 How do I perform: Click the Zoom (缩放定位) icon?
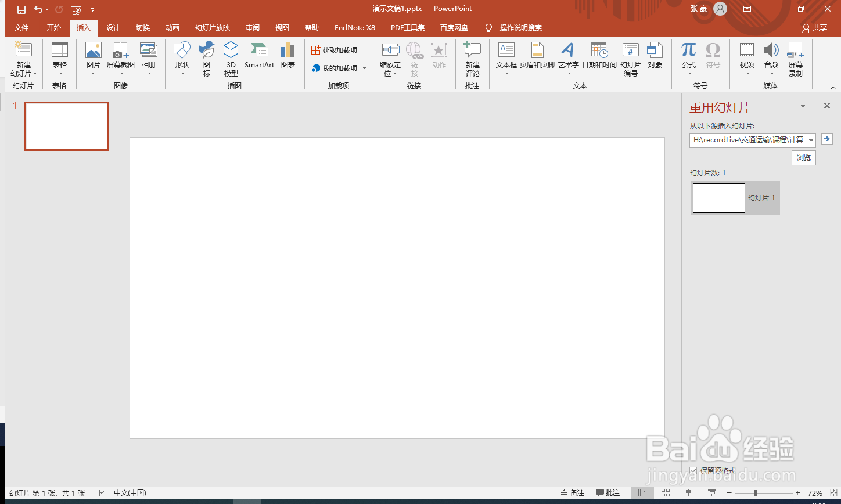pos(390,50)
